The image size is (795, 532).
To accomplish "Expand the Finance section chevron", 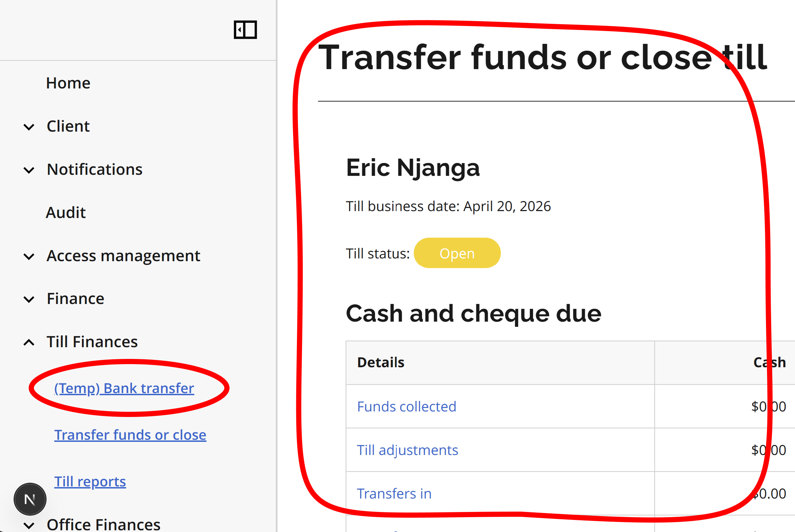I will click(x=29, y=299).
